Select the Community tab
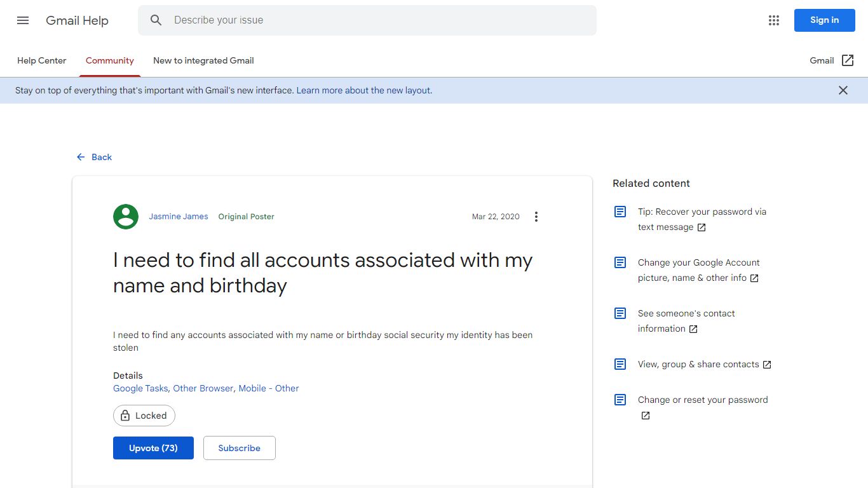 (x=110, y=60)
